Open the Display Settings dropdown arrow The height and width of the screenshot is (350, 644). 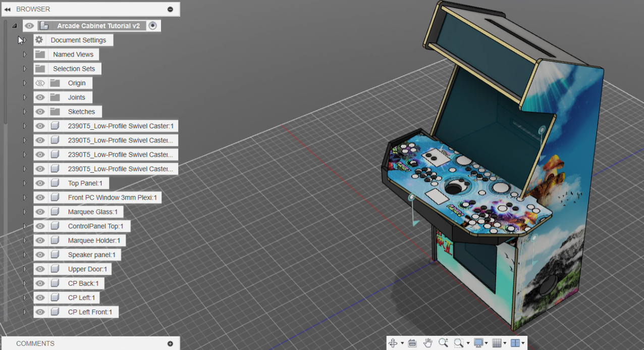(x=487, y=343)
